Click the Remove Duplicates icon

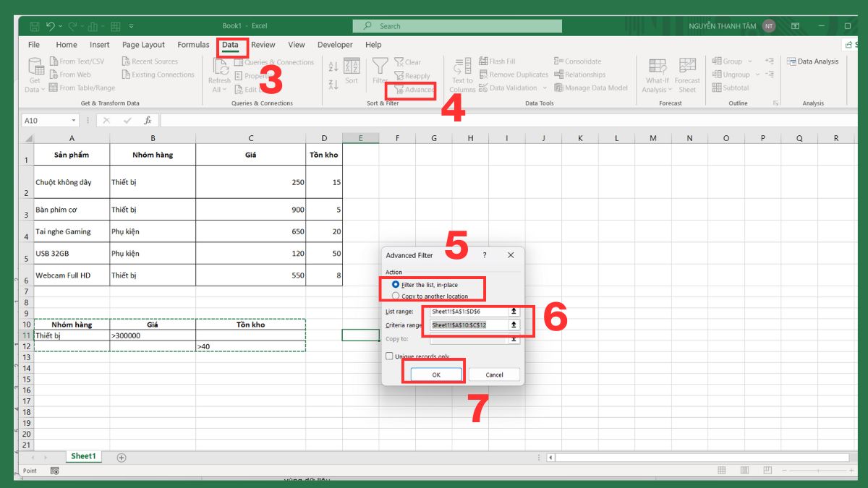point(483,74)
